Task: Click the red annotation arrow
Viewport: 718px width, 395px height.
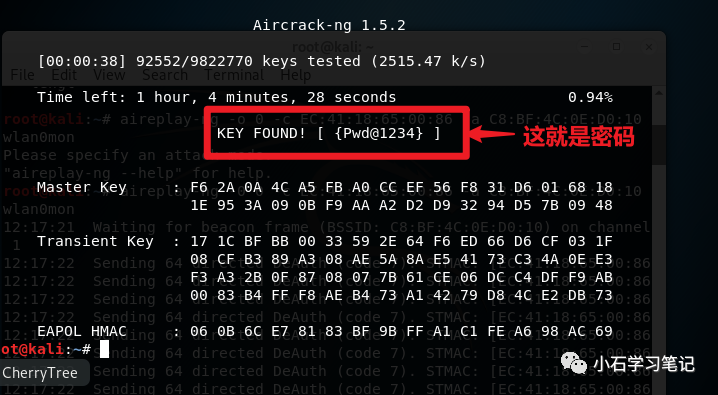Action: click(x=492, y=135)
